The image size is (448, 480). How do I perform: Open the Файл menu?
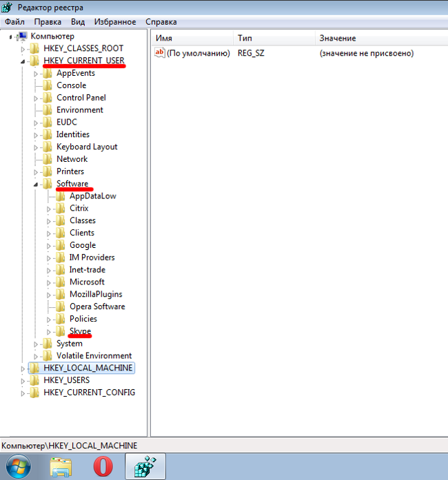[x=14, y=22]
